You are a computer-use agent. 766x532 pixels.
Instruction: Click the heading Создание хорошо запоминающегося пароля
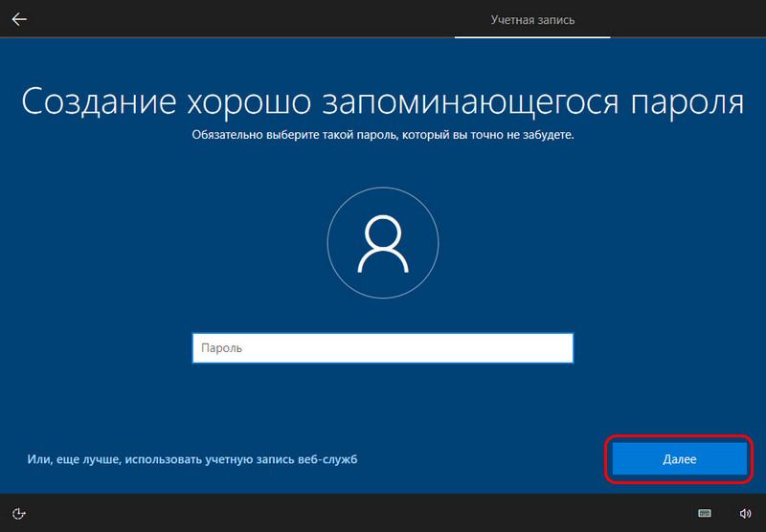click(382, 102)
